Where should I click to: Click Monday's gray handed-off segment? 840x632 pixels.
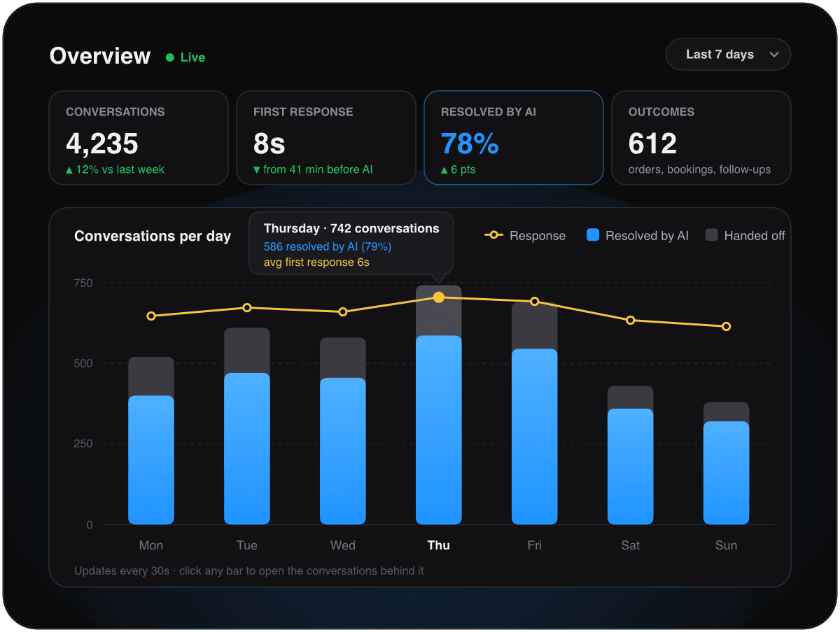pos(151,377)
